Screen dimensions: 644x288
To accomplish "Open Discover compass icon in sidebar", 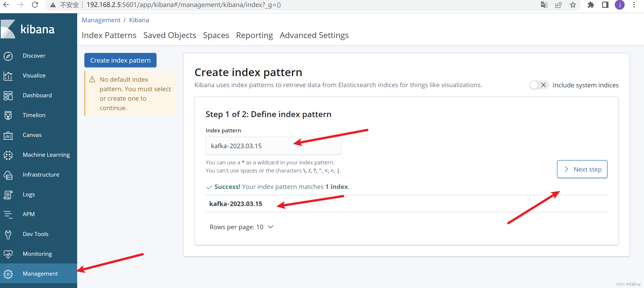I will (x=8, y=56).
